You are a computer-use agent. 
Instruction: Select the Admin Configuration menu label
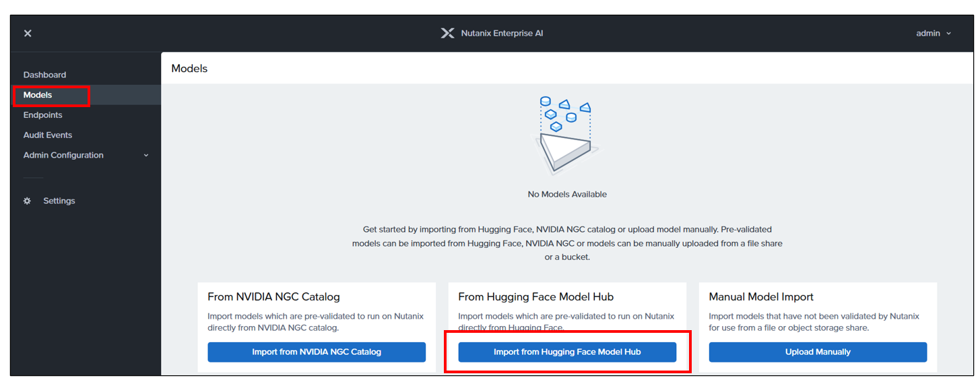tap(63, 155)
